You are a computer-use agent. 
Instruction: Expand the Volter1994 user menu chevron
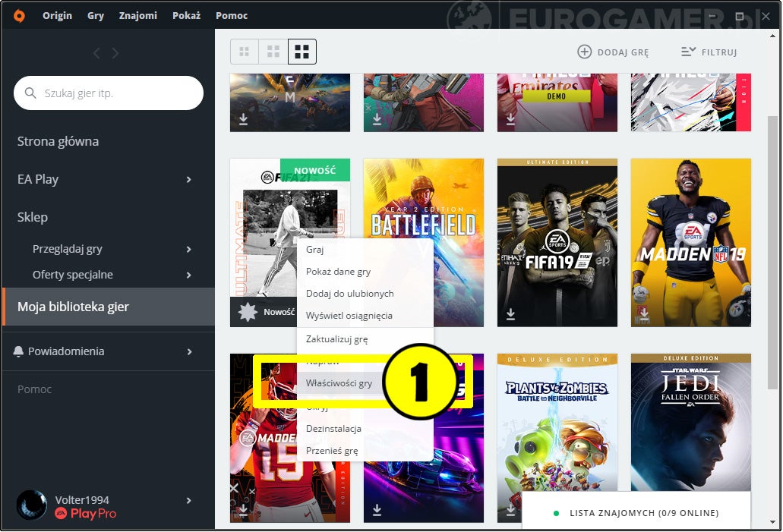189,501
